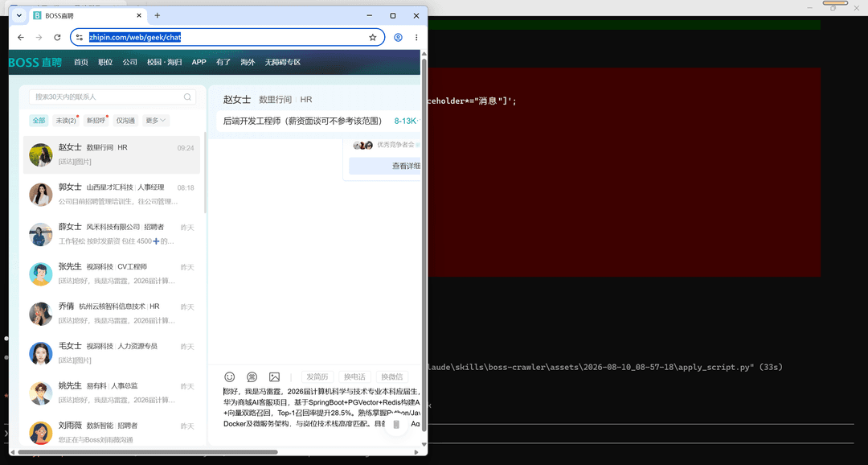868x465 pixels.
Task: Open chat with 张先生 视洞科技
Action: coord(112,274)
